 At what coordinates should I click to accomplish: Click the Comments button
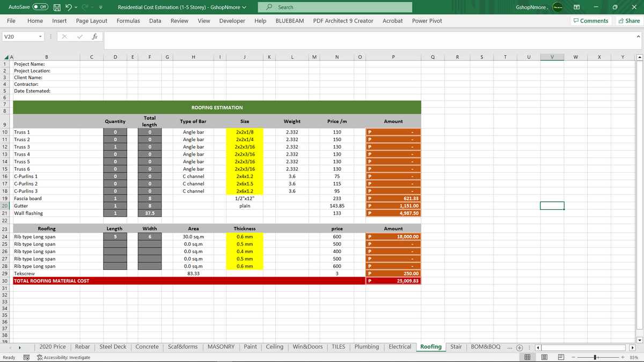(x=591, y=20)
